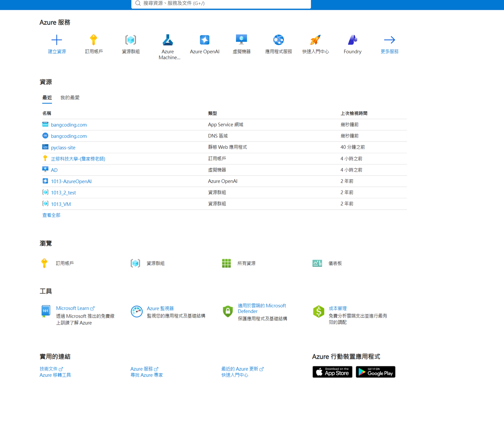Open bangcoding.com App Service 網域 resource

69,125
